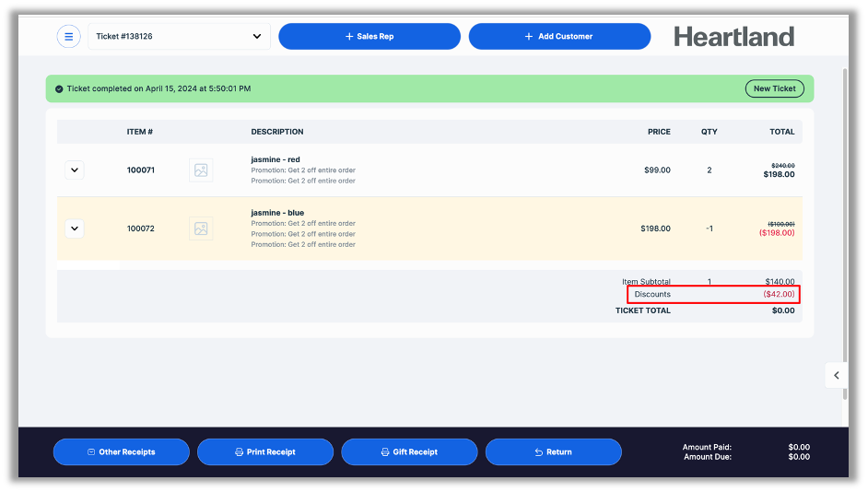Select item number 100072

[x=141, y=228]
